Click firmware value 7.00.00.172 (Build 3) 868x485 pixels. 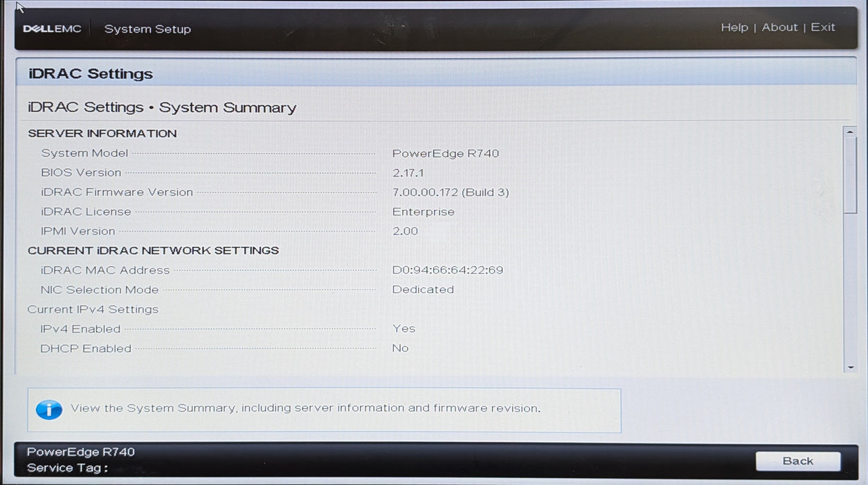pyautogui.click(x=451, y=193)
